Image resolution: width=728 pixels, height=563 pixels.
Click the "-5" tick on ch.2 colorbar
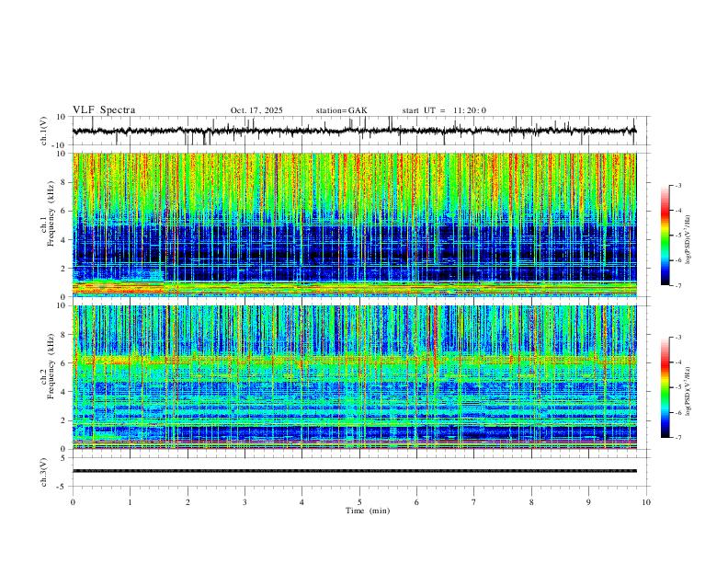[677, 387]
